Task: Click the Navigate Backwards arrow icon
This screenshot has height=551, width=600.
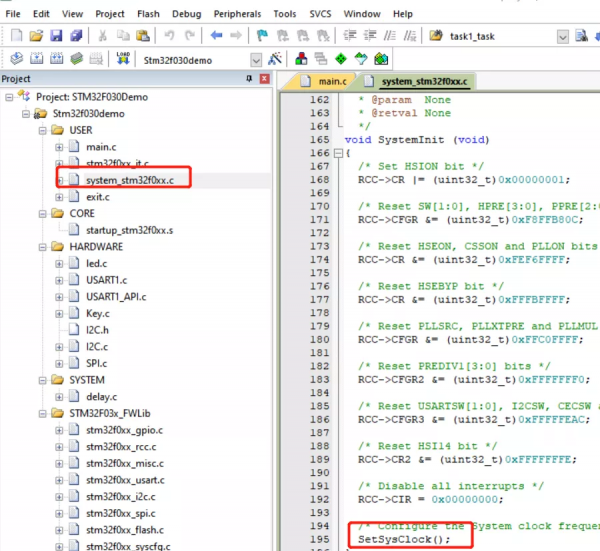Action: click(x=217, y=35)
